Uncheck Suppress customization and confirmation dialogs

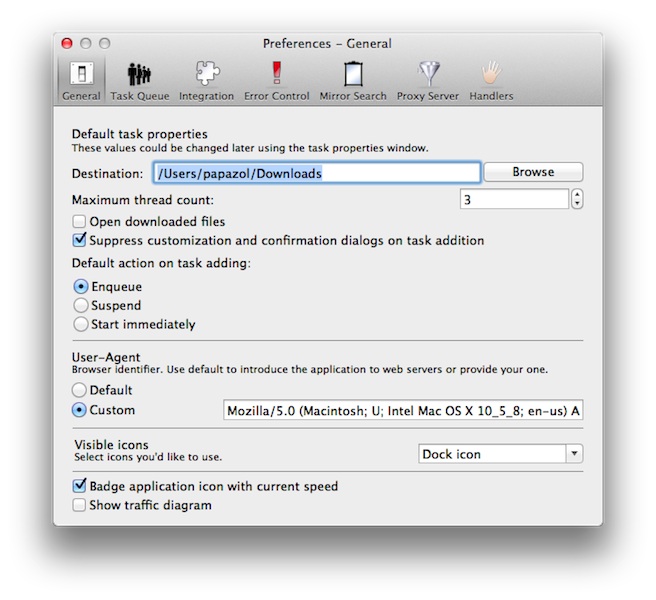(79, 240)
